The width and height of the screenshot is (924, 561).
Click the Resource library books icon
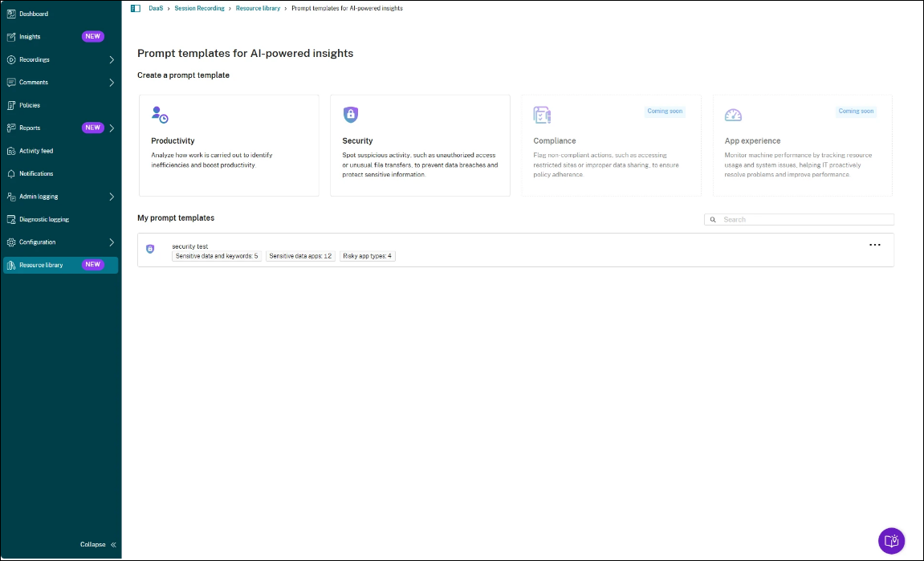[x=10, y=265]
